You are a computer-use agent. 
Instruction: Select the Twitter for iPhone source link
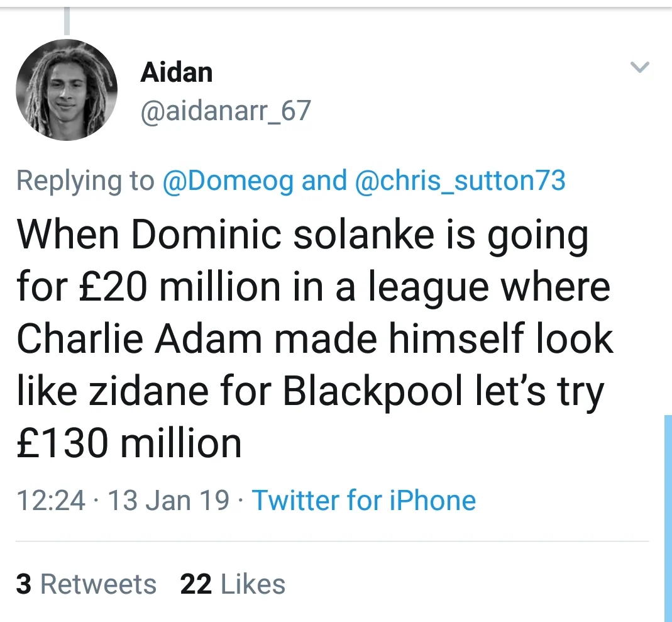(364, 500)
